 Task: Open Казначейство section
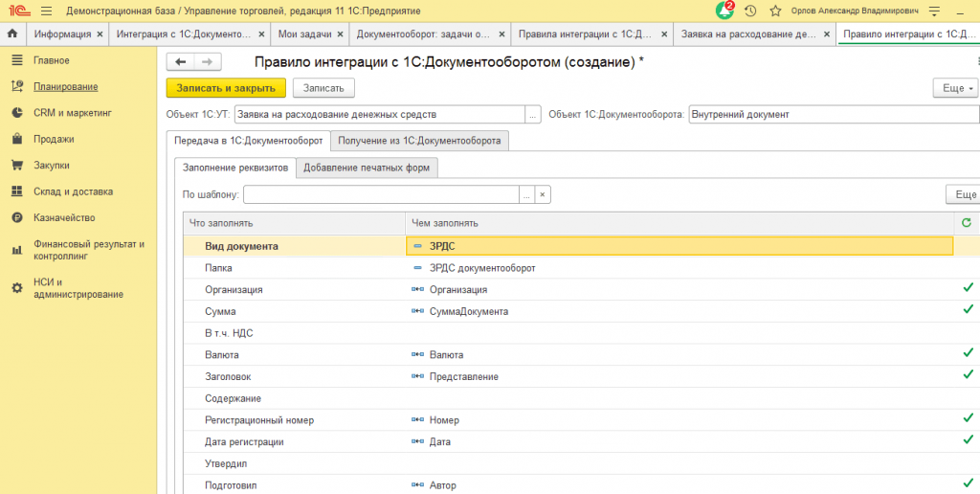[x=64, y=217]
